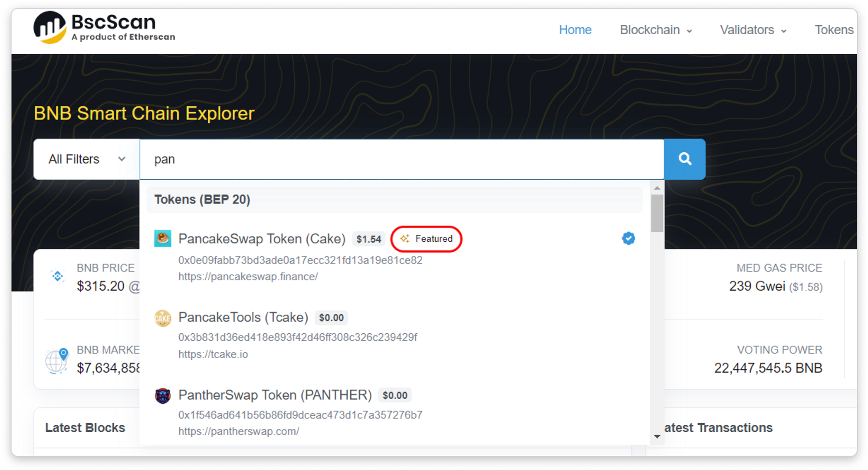Click the 22,447,545.5 BNB voting power

(x=768, y=368)
